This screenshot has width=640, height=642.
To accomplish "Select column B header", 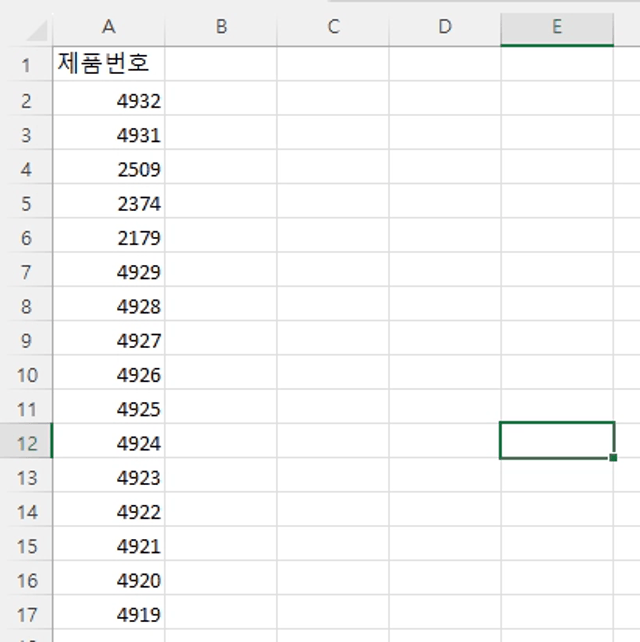I will point(221,28).
